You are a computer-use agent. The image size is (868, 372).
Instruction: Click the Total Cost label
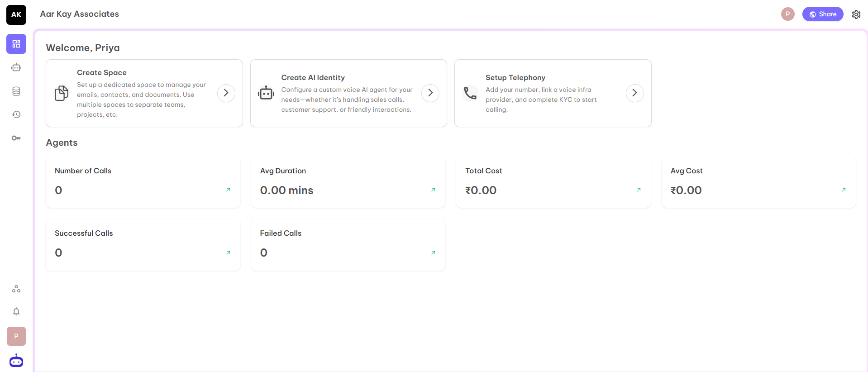click(x=484, y=171)
